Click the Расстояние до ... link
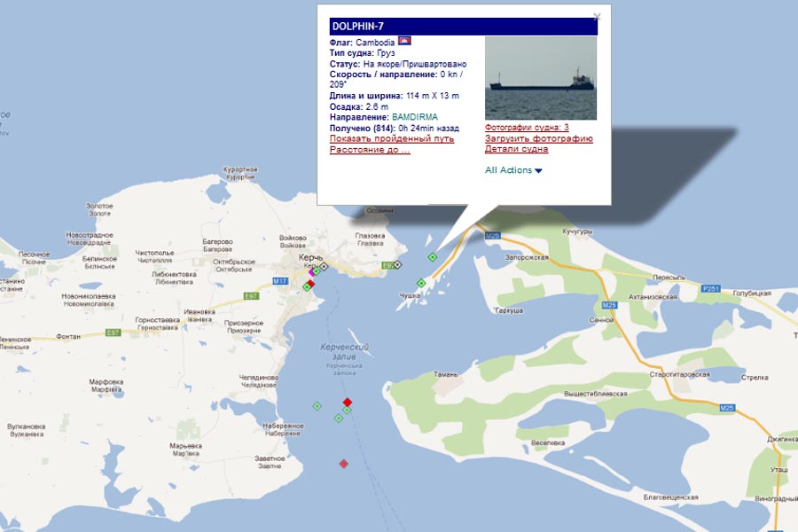This screenshot has width=798, height=532. coord(370,150)
